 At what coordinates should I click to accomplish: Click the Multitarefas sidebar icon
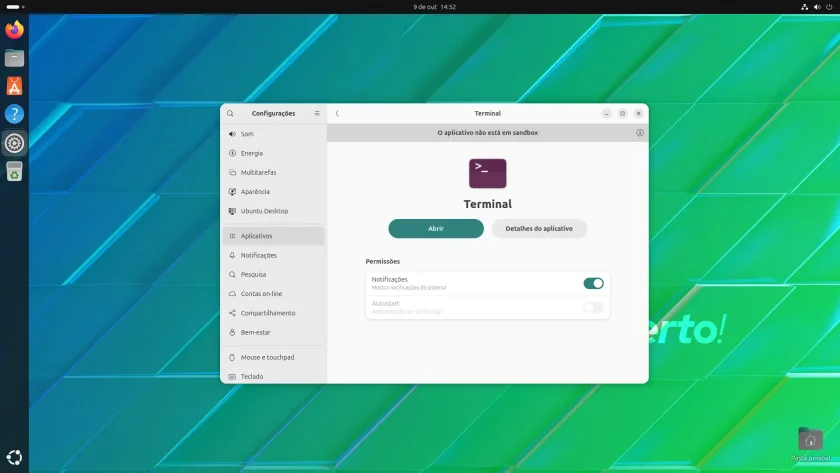232,172
